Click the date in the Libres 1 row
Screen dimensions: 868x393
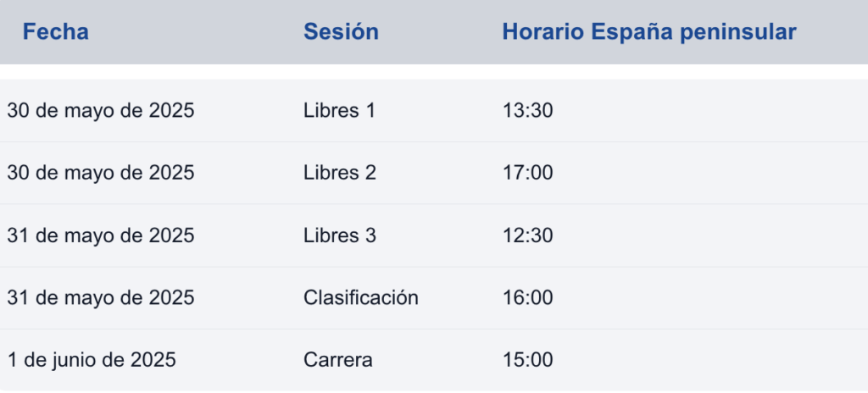click(101, 111)
